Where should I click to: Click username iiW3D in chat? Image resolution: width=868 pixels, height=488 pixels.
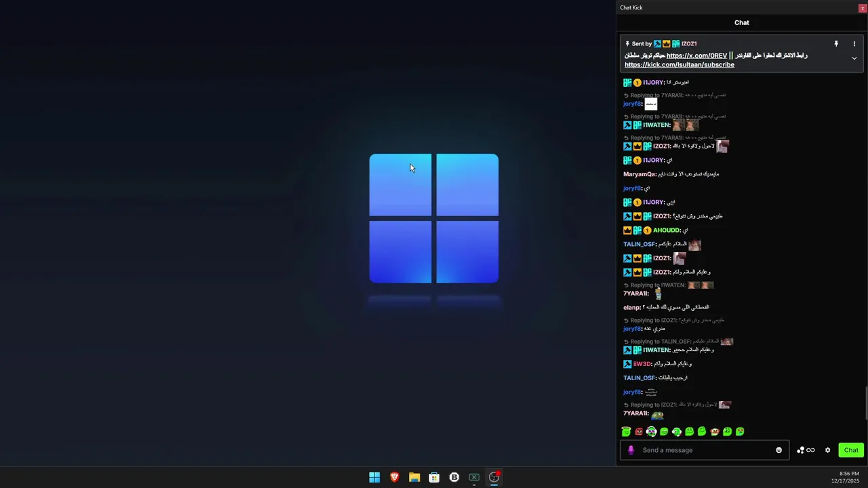pyautogui.click(x=642, y=364)
